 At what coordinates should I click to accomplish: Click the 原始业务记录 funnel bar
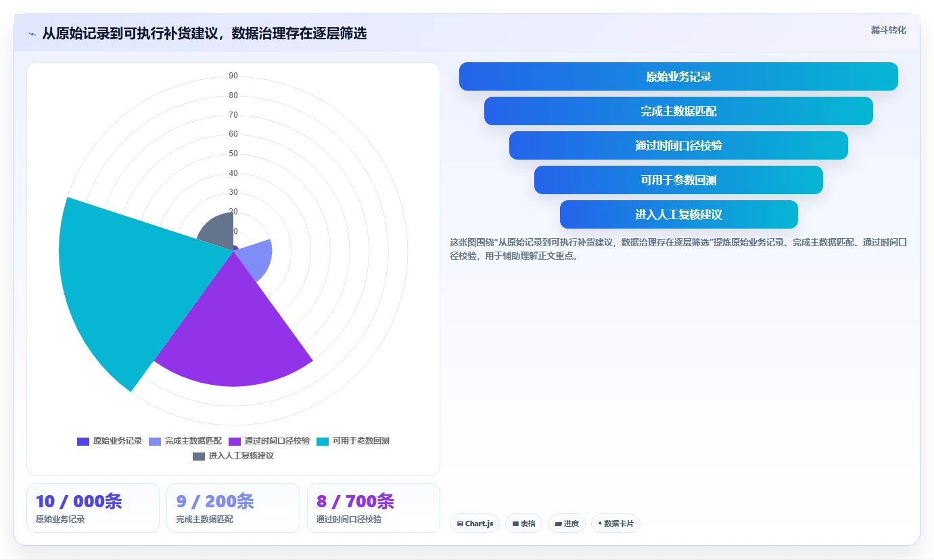click(x=678, y=76)
